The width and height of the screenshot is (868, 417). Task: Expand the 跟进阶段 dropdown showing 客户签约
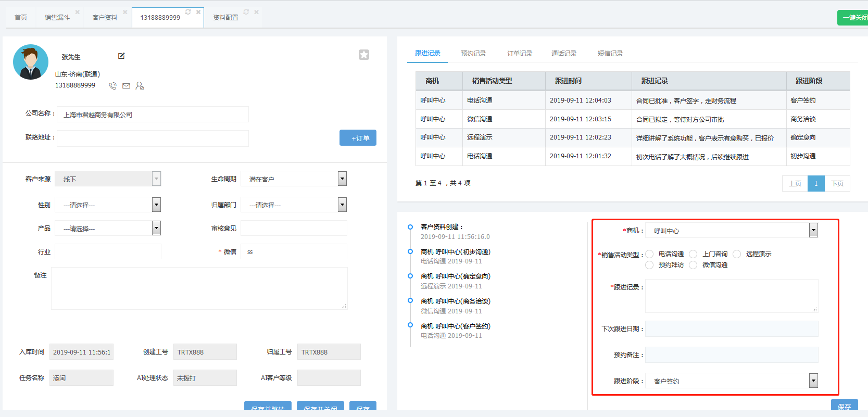point(813,381)
